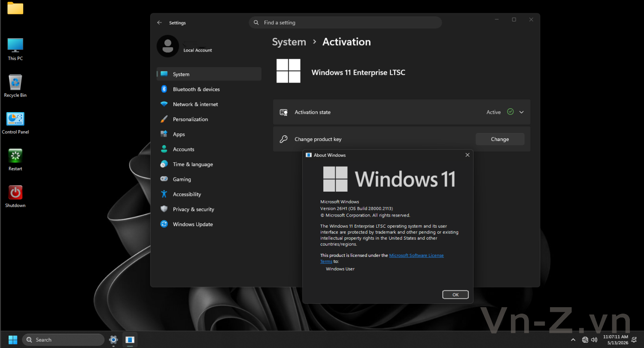Close the Settings window
Image resolution: width=644 pixels, height=348 pixels.
tap(531, 20)
